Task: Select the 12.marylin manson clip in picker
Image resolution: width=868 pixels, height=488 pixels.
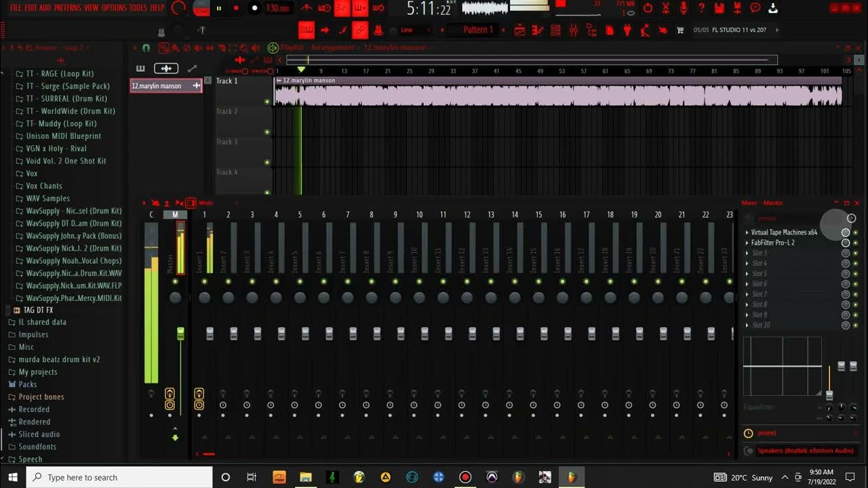Action: click(166, 86)
